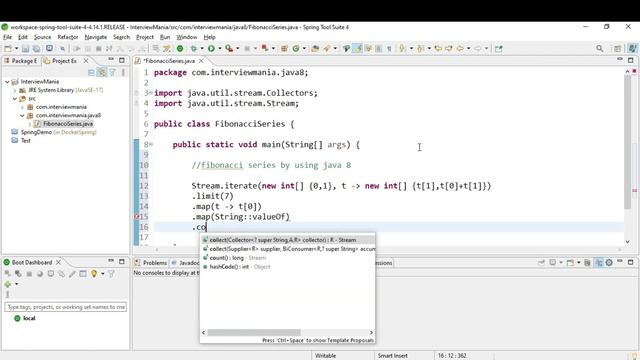640x360 pixels.
Task: Close the Project Explorer view
Action: click(86, 61)
